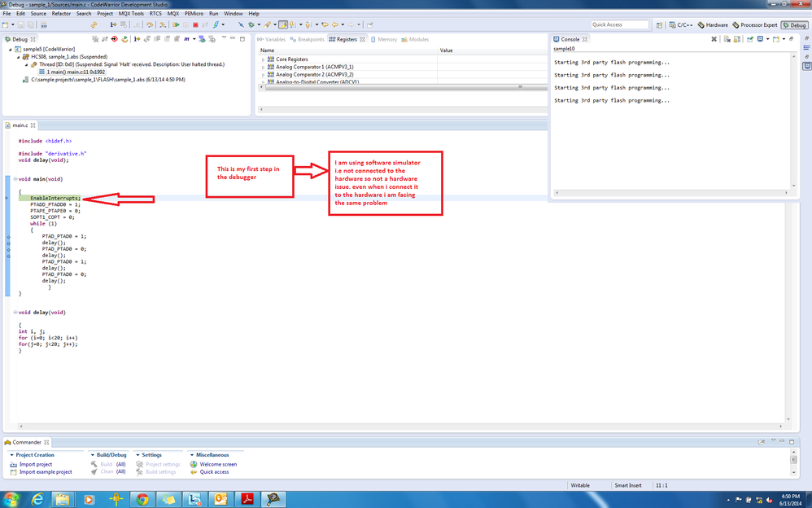Open Google Chrome from the taskbar
812x508 pixels.
point(142,499)
